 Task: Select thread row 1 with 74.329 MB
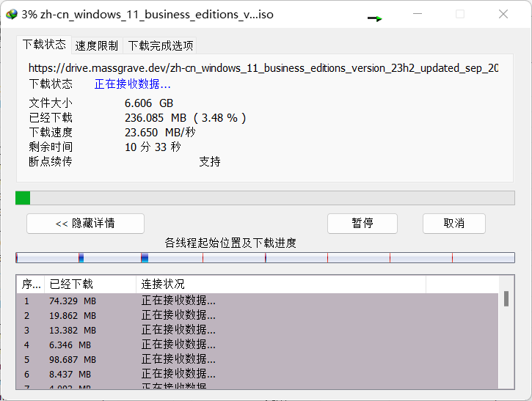(257, 301)
